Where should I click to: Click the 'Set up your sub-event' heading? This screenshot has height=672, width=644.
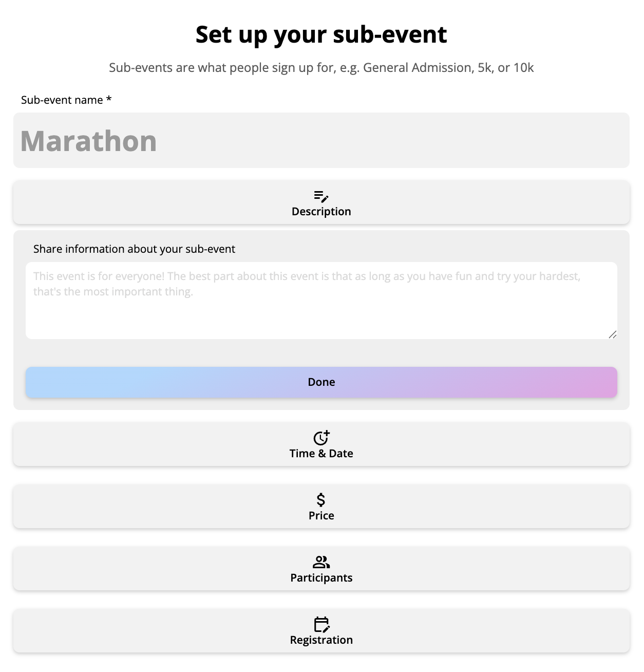321,34
